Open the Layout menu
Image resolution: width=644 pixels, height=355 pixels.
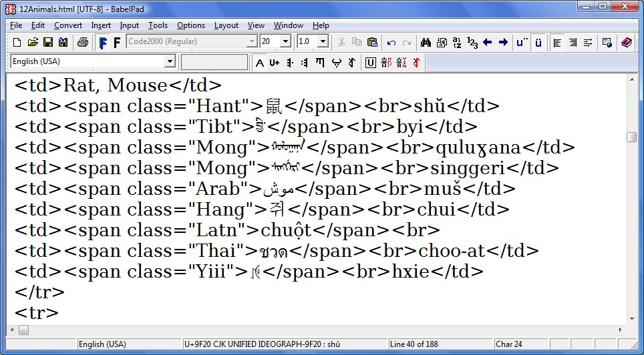pos(226,25)
